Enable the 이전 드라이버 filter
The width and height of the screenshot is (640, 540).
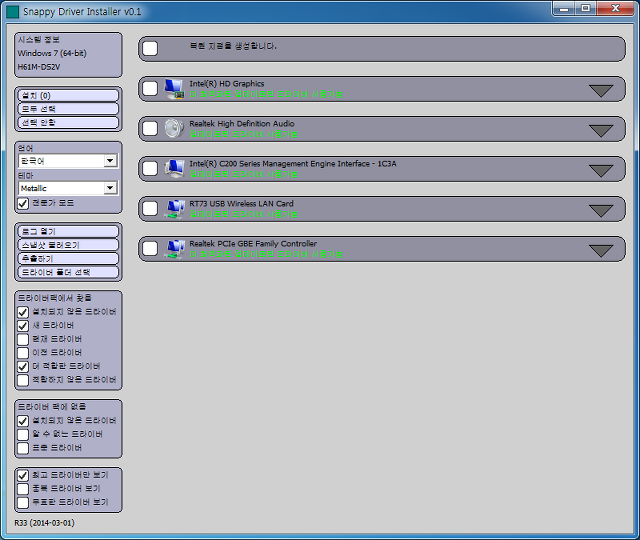pos(23,353)
